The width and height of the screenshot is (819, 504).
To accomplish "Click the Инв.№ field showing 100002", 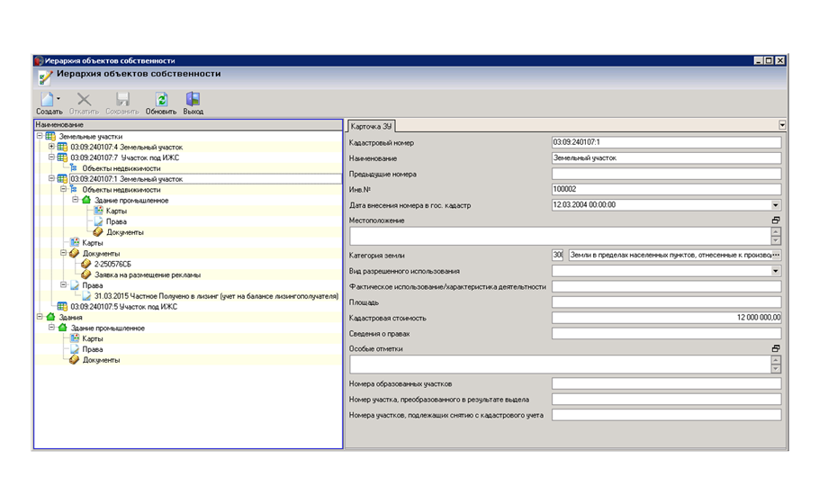I will point(667,189).
